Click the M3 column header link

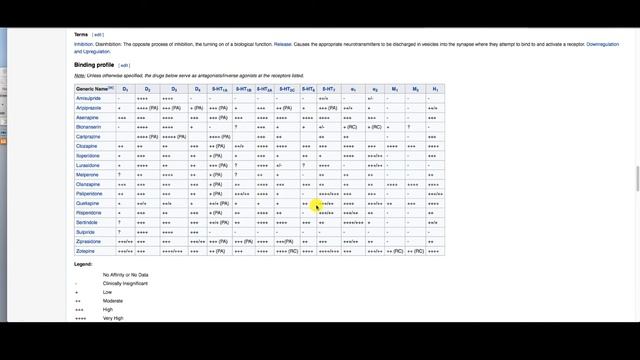click(x=415, y=89)
